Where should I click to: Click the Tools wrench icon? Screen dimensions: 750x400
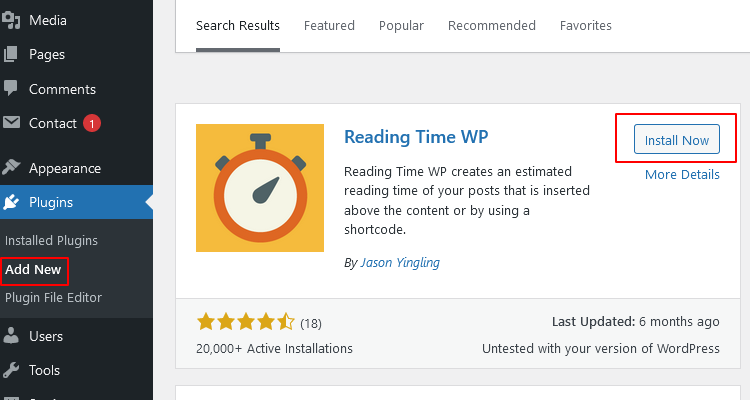point(12,370)
